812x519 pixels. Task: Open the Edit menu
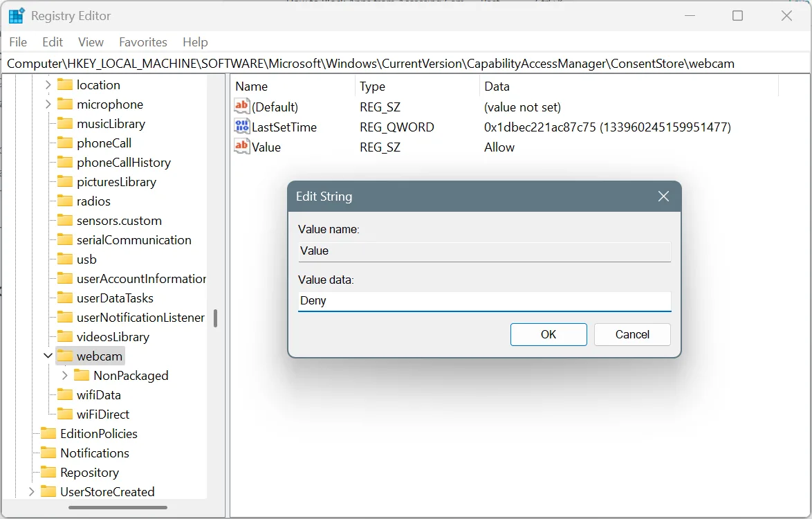(53, 42)
